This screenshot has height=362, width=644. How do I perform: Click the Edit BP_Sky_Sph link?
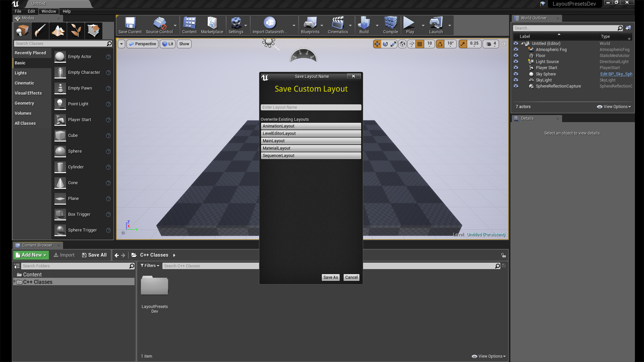click(616, 74)
